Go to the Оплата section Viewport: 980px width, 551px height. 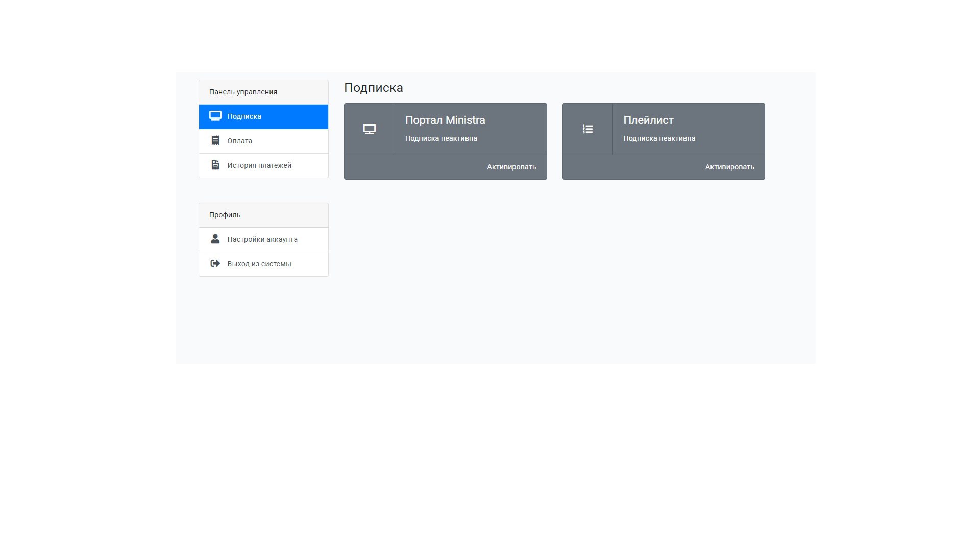click(x=263, y=141)
